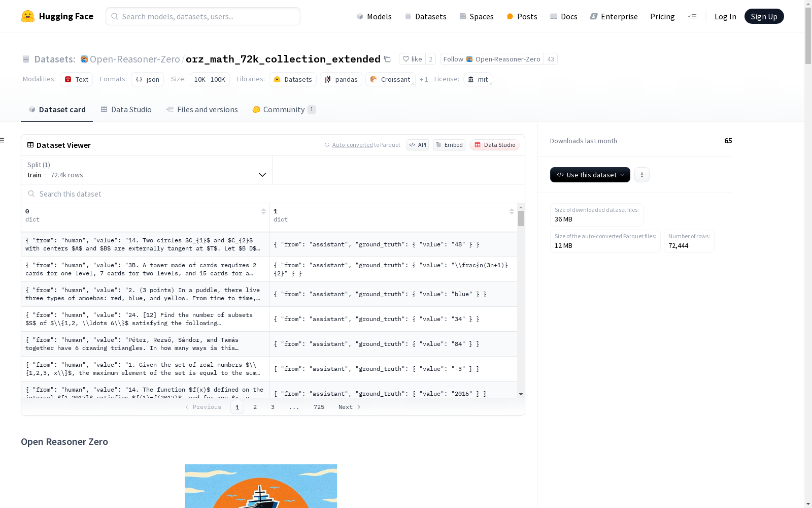
Task: Open Spaces in top navigation
Action: point(477,16)
